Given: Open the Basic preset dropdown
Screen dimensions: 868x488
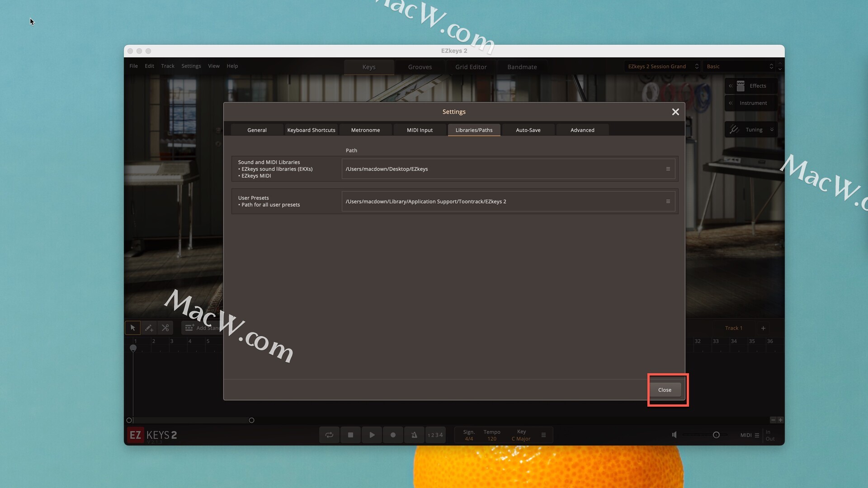Looking at the screenshot, I should coord(739,66).
